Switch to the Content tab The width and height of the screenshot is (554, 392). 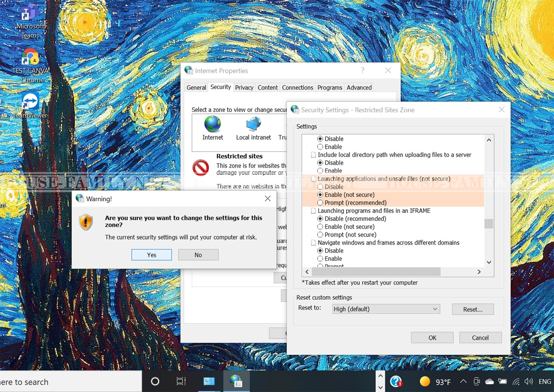[x=268, y=88]
